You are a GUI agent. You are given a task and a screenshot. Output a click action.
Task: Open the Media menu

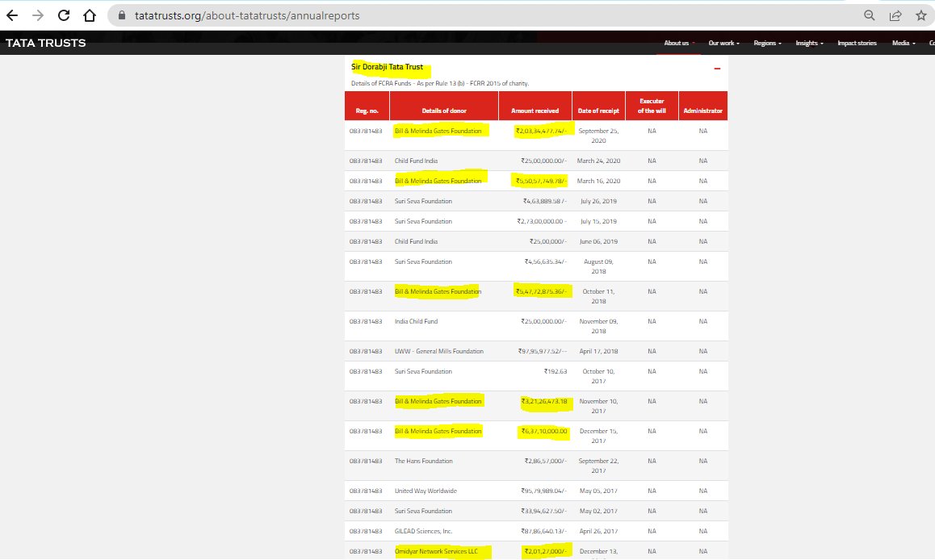point(904,43)
